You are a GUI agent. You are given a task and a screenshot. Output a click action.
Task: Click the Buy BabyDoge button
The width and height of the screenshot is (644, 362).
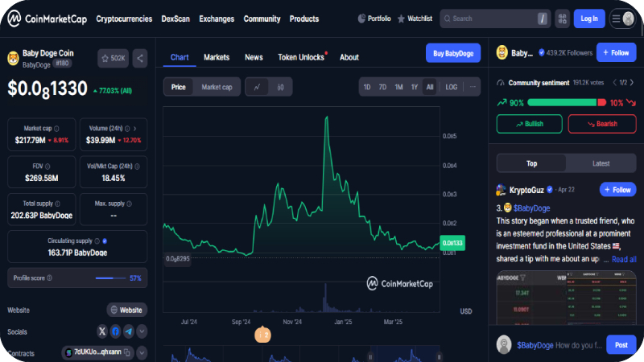453,53
